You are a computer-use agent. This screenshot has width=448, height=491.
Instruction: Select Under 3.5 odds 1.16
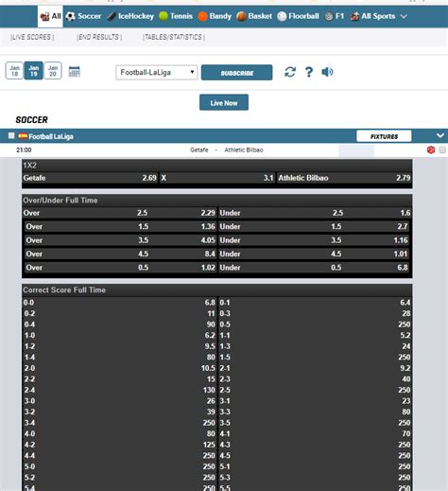pos(314,240)
